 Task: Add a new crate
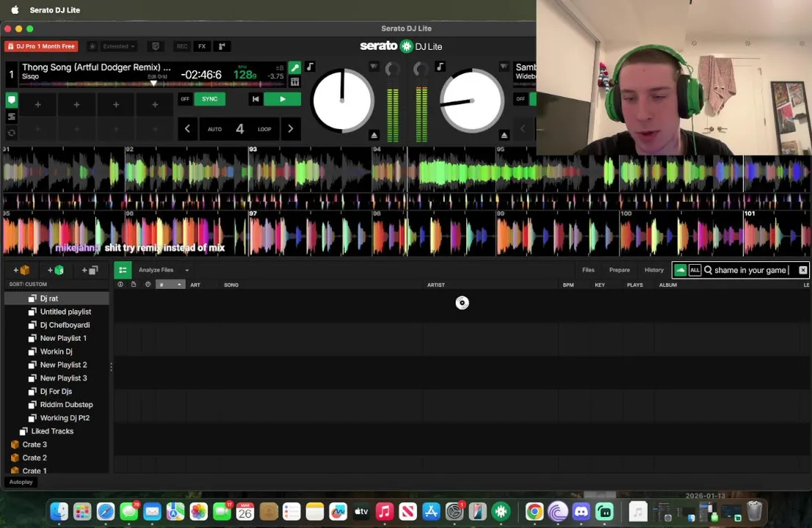(21, 270)
